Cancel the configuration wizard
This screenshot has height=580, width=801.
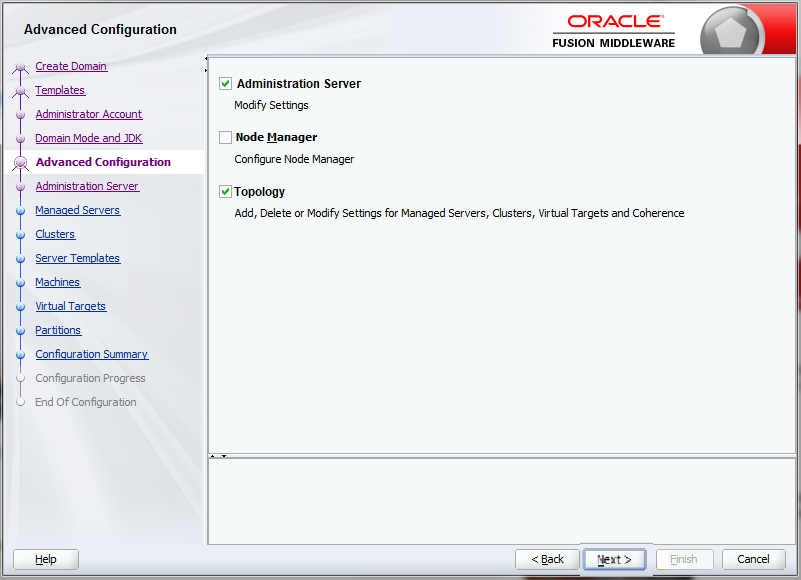753,559
